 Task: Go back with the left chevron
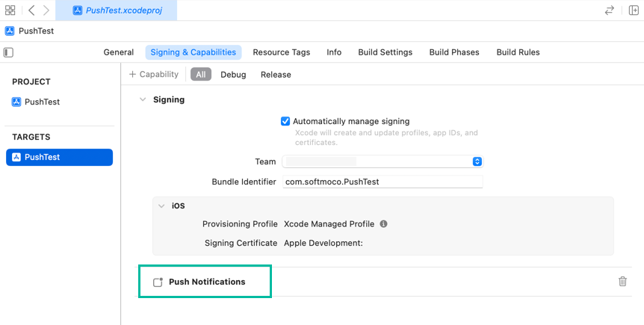coord(31,10)
